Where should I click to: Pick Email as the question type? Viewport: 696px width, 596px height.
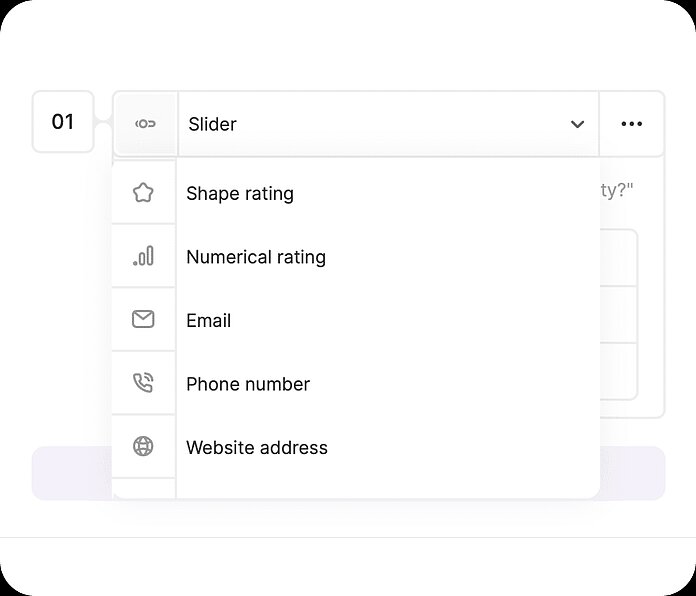(x=209, y=320)
